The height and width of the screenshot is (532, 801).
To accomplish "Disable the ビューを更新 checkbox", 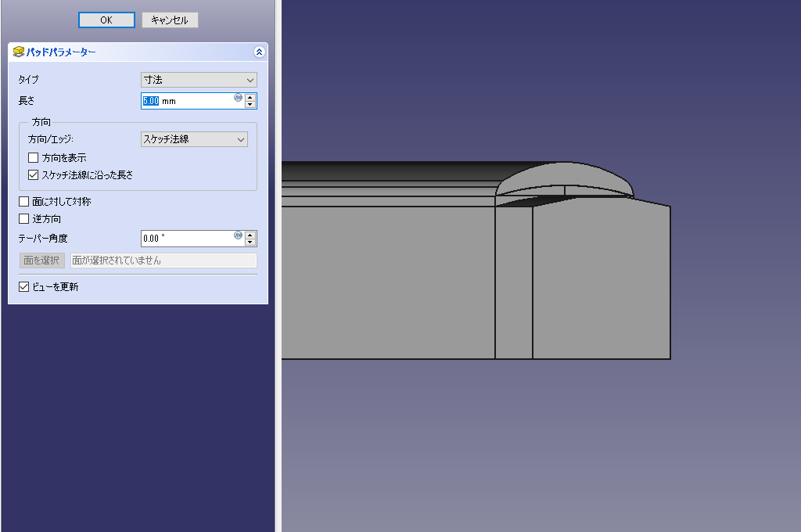I will click(24, 287).
